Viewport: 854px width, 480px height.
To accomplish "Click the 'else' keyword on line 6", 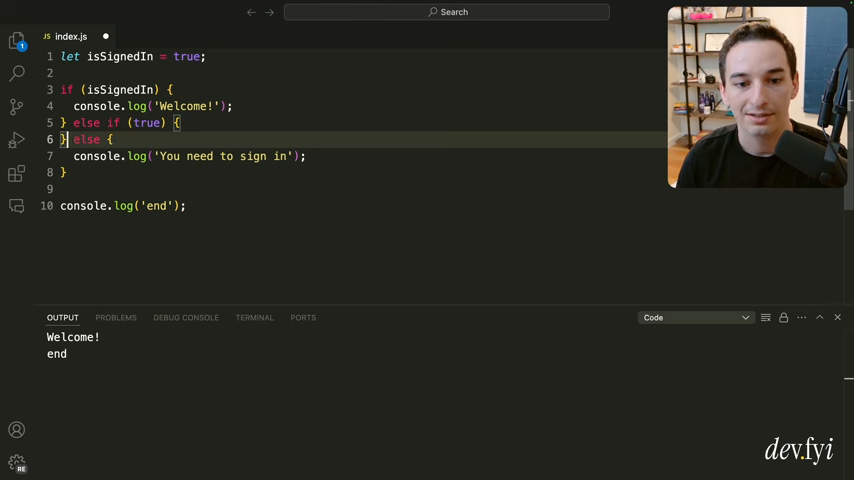I will pyautogui.click(x=87, y=139).
